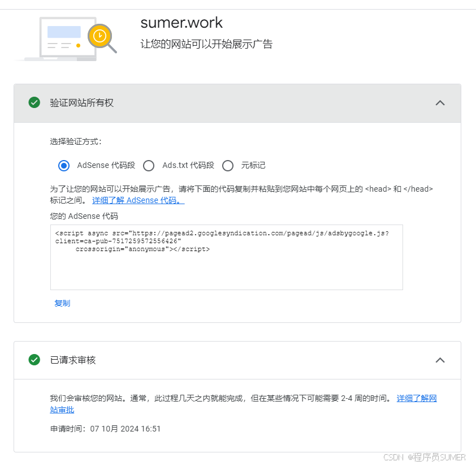Click the 让您的网站可以开始展示广告 subtitle
Screen dimensions: 476x466
(x=206, y=44)
